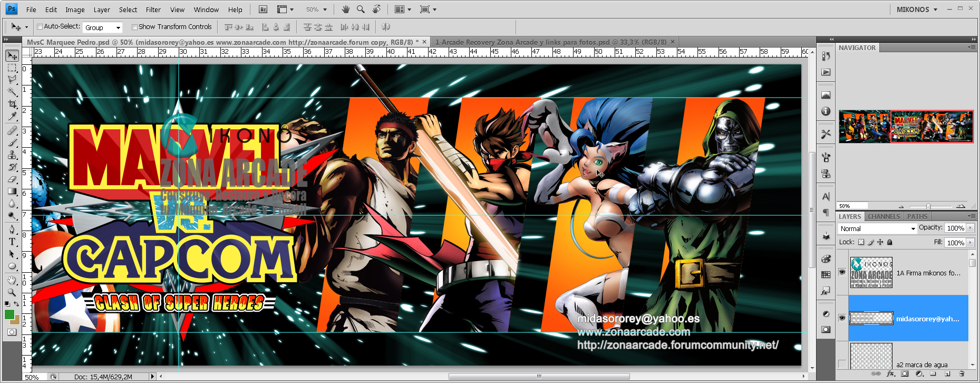Select the Eyedropper tool

pos(12,116)
